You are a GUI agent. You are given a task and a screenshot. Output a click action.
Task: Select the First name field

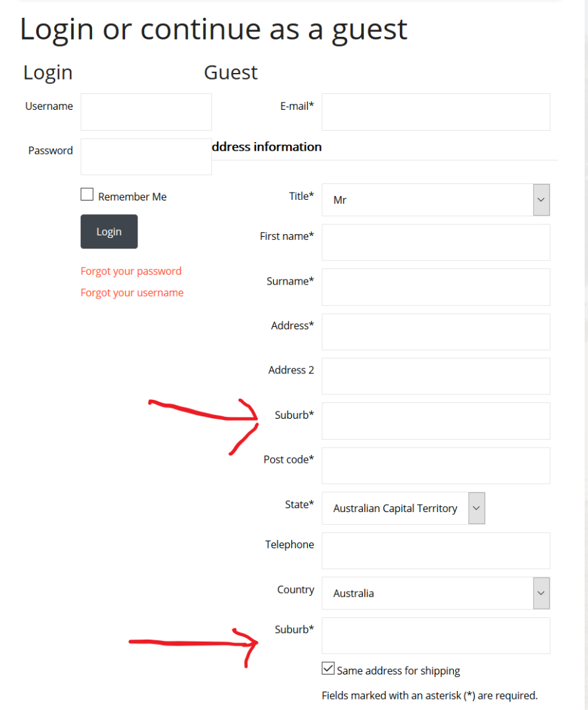click(436, 242)
